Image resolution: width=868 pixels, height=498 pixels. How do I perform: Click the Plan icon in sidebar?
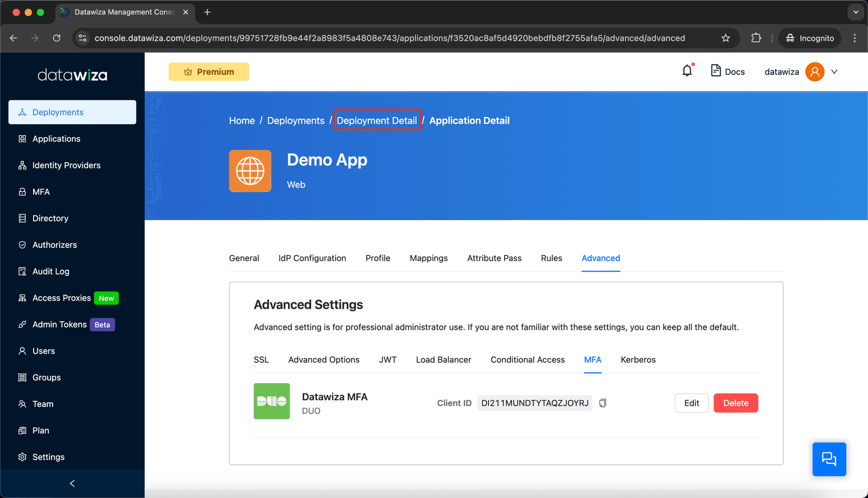point(22,431)
